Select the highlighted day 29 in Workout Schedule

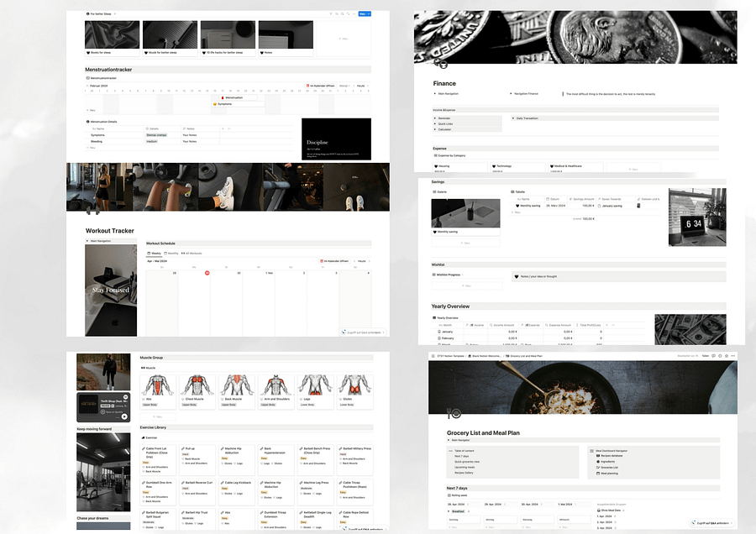[207, 273]
